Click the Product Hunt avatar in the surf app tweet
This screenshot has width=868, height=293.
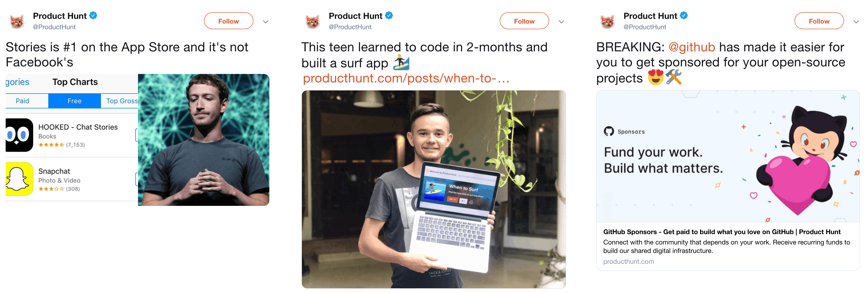[313, 21]
